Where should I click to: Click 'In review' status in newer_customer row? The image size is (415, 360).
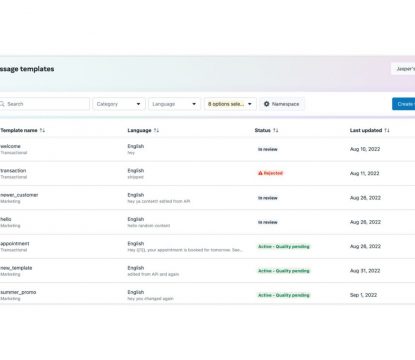pyautogui.click(x=268, y=198)
